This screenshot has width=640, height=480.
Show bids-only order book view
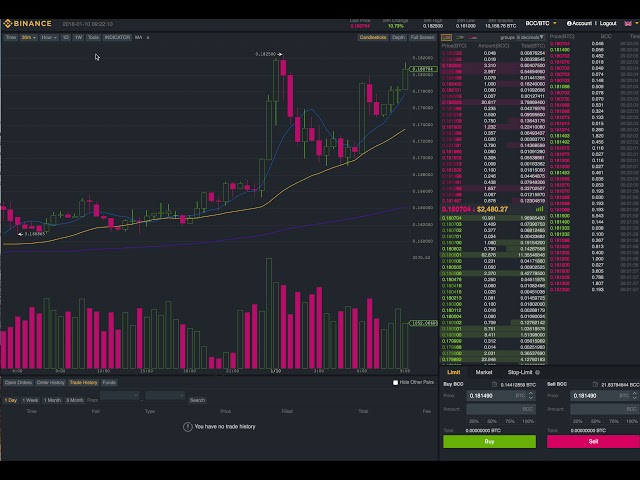[x=460, y=38]
